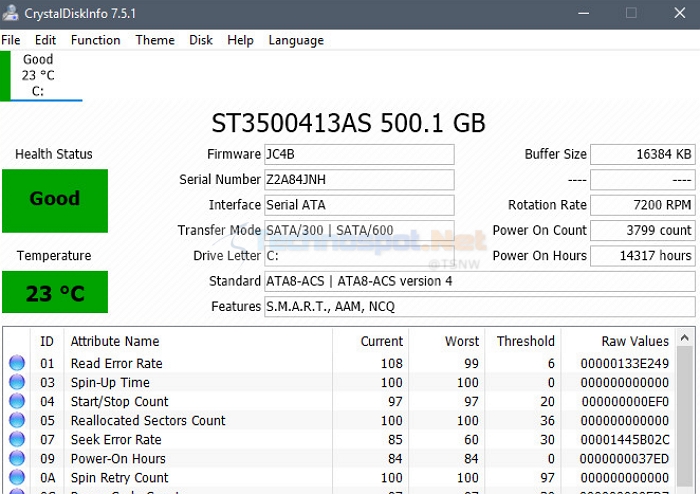Click the Health Status label
This screenshot has height=494, width=700.
point(54,154)
